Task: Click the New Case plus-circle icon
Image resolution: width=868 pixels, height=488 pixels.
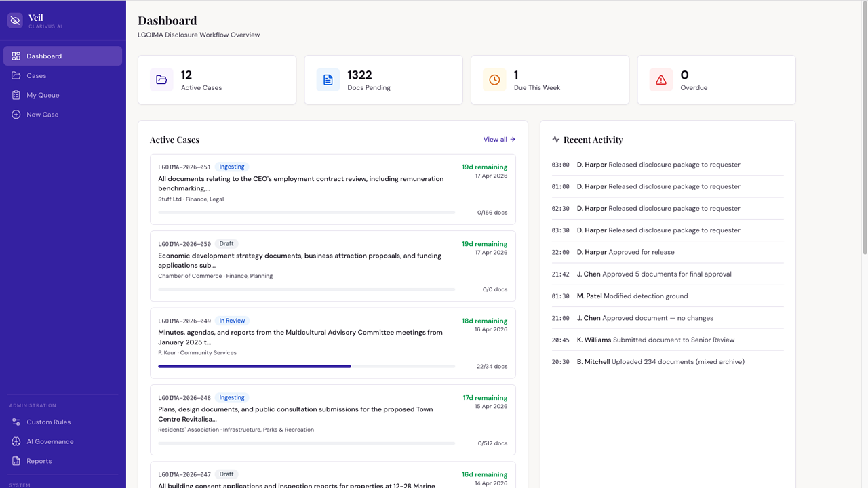Action: 16,115
